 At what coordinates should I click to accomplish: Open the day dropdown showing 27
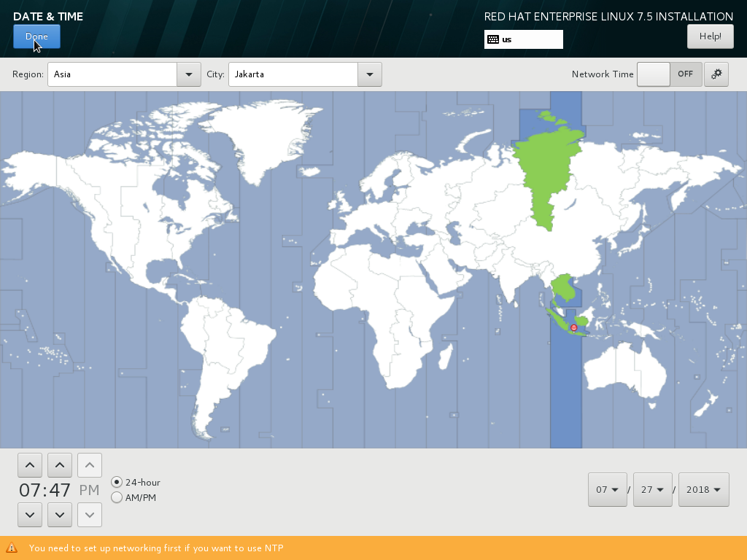tap(653, 489)
